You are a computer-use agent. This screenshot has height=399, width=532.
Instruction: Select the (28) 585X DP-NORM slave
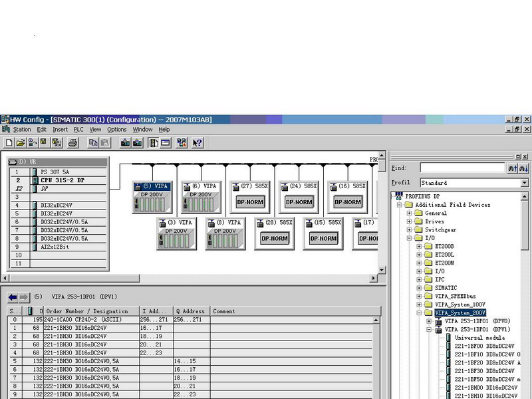pyautogui.click(x=275, y=234)
